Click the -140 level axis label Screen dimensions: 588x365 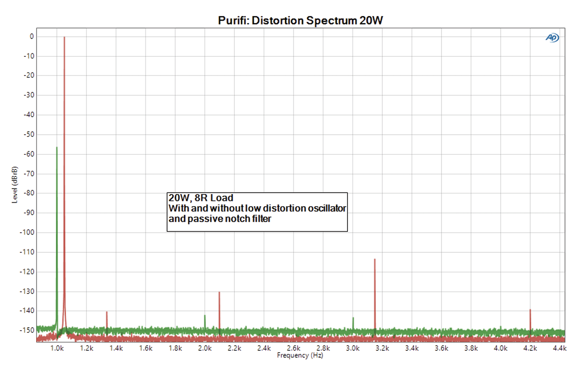[26, 311]
